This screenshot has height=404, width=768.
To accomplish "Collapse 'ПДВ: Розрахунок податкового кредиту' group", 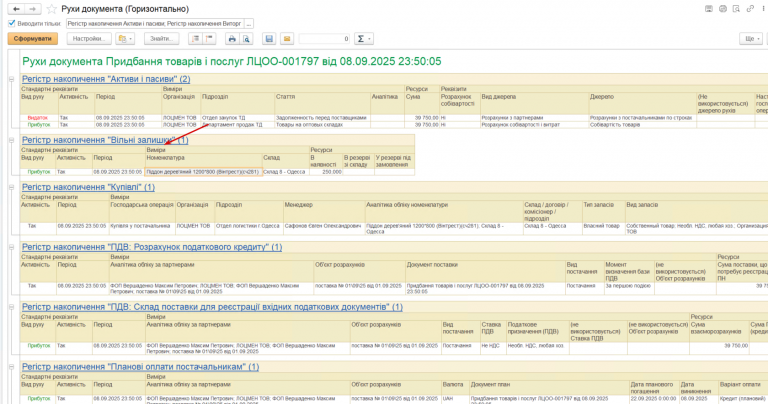I will pyautogui.click(x=12, y=247).
